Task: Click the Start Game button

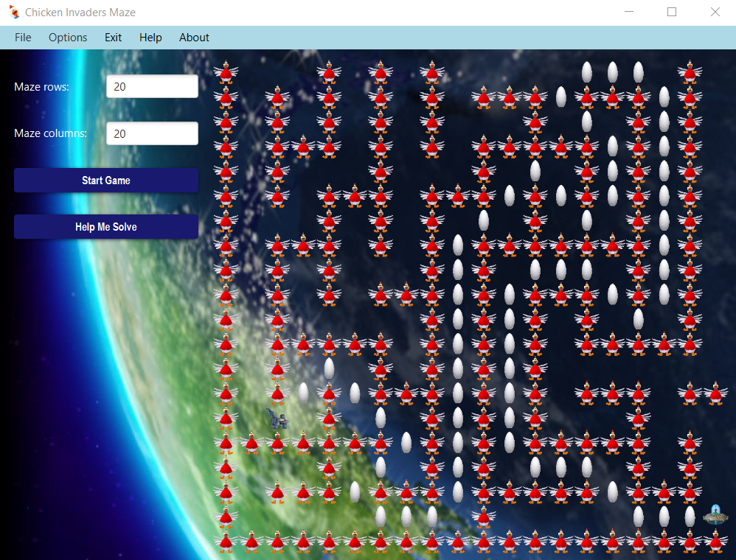Action: coord(106,181)
